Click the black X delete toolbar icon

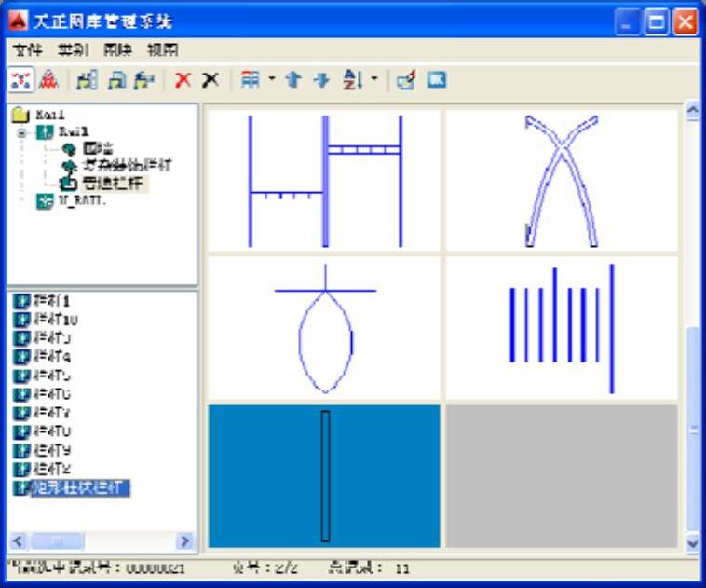pyautogui.click(x=210, y=80)
